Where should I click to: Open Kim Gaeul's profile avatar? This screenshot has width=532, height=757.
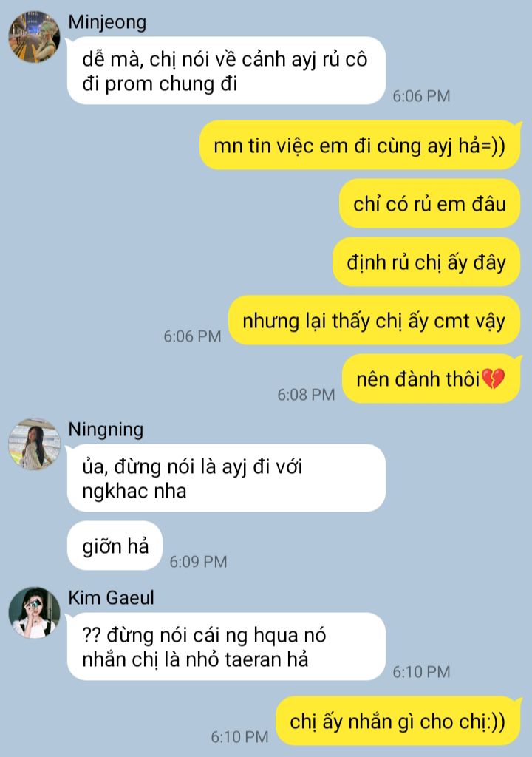[34, 613]
